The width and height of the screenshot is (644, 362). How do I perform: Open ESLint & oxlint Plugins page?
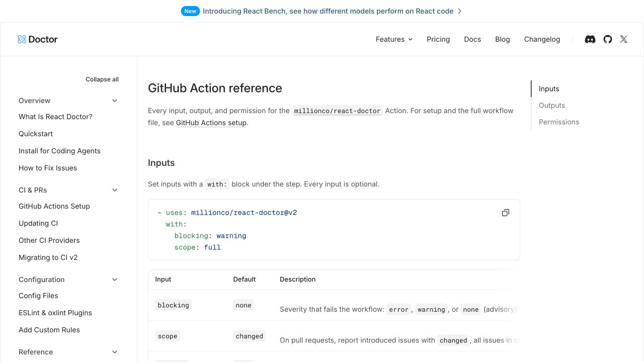tap(55, 313)
